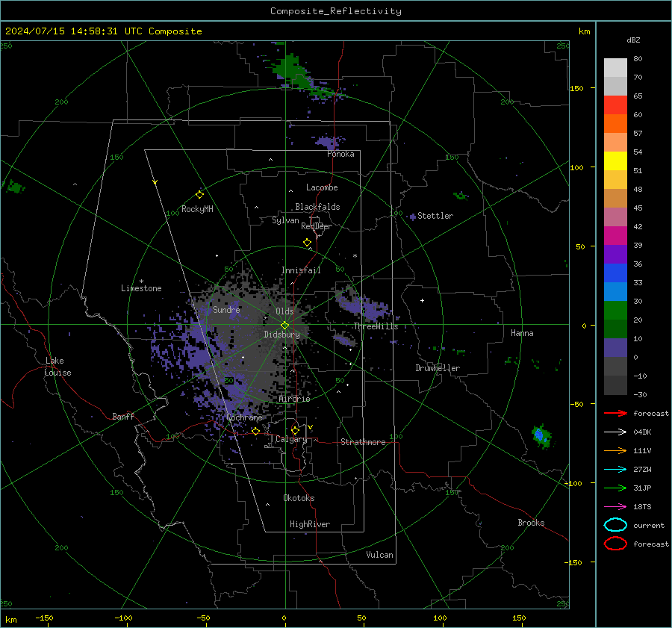Click the Sundre label
Image resolution: width=672 pixels, height=628 pixels.
click(x=226, y=310)
